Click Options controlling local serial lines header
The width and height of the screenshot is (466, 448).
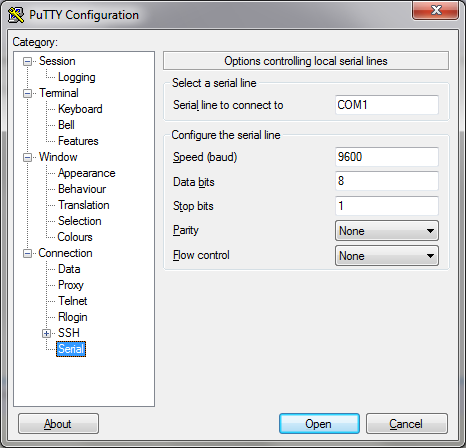[x=306, y=61]
